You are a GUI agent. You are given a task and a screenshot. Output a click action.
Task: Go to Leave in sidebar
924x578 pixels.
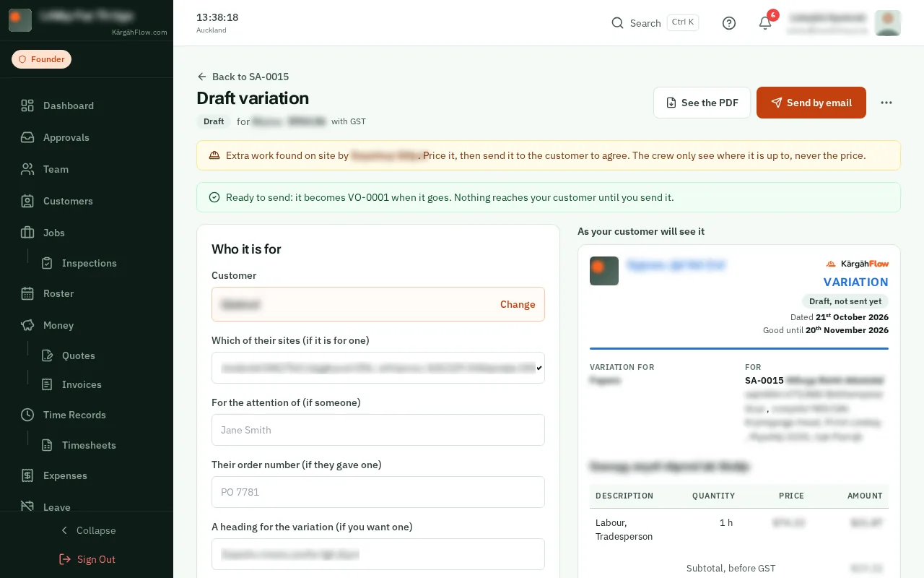[x=56, y=506]
